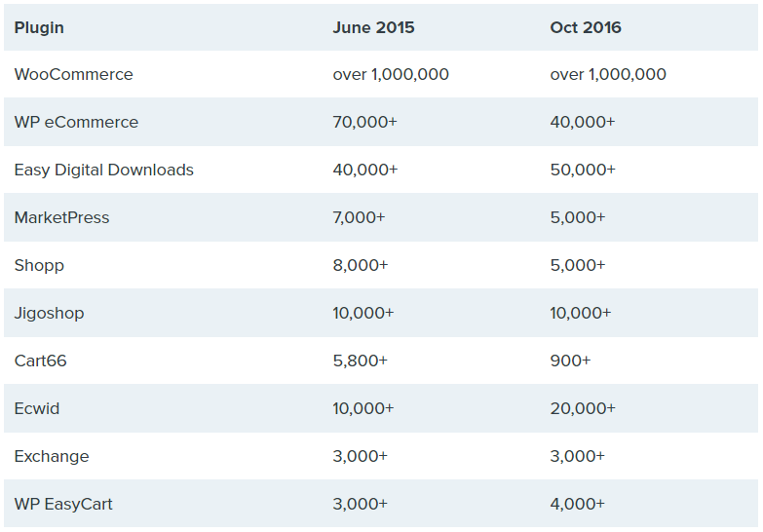Click WP EasyCart's 4,000+ Oct 2016 value
763x532 pixels.
pyautogui.click(x=577, y=504)
